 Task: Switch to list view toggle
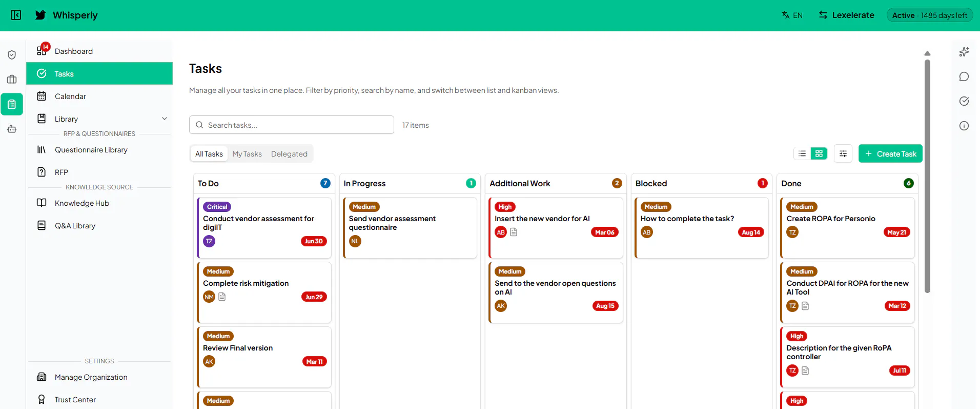[x=802, y=153]
